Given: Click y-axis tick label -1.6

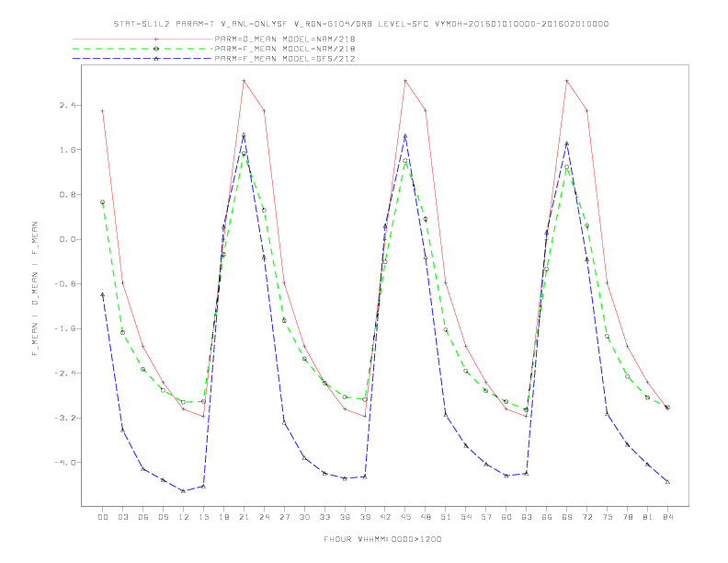Looking at the screenshot, I should (65, 328).
